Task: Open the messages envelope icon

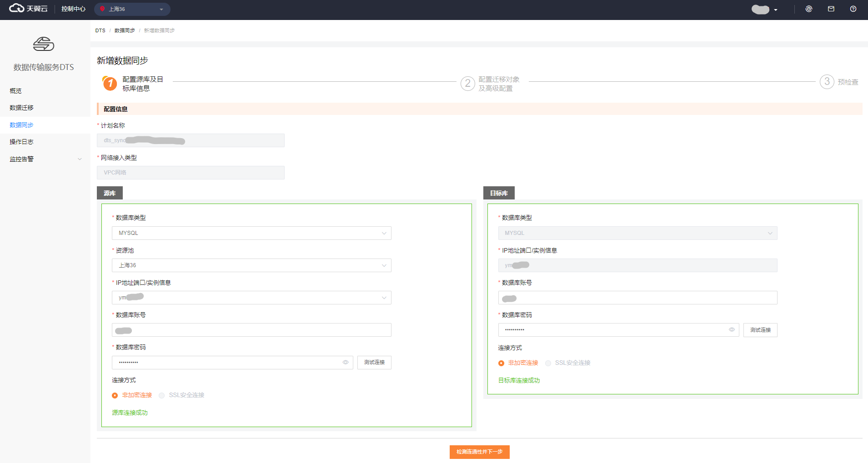Action: 831,9
